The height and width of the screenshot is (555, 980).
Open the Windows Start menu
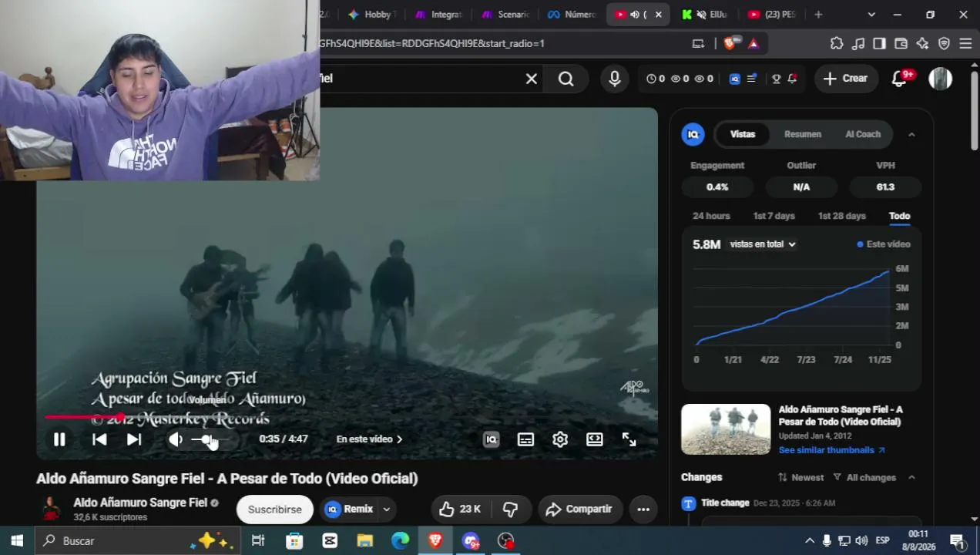click(x=17, y=541)
